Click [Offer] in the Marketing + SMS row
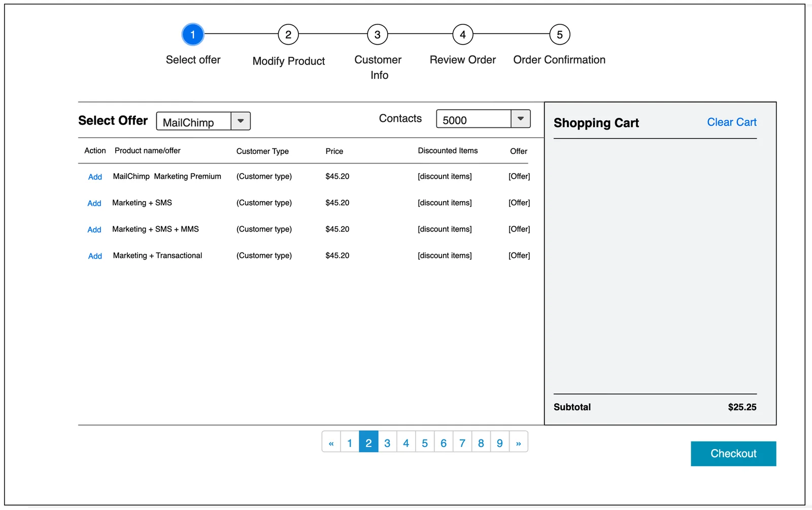Image resolution: width=812 pixels, height=510 pixels. 519,203
